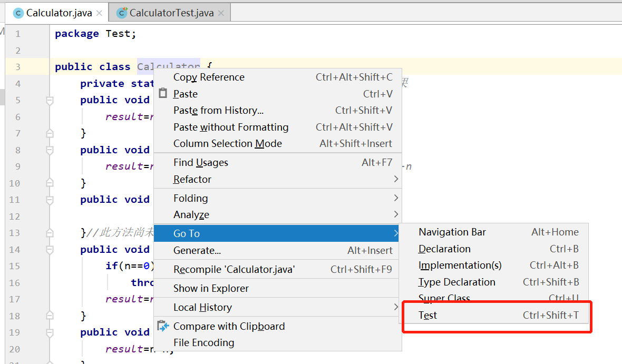Expand the Analyze submenu
The width and height of the screenshot is (622, 364).
click(278, 214)
